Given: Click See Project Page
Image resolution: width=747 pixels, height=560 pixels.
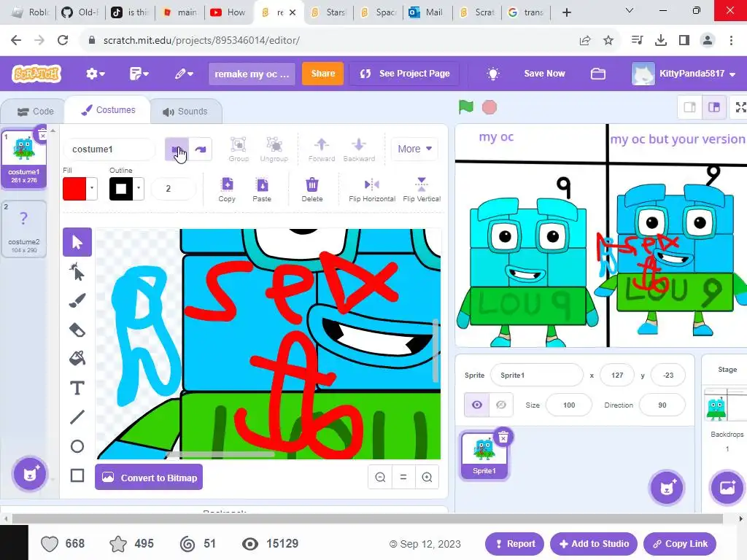Looking at the screenshot, I should 404,74.
